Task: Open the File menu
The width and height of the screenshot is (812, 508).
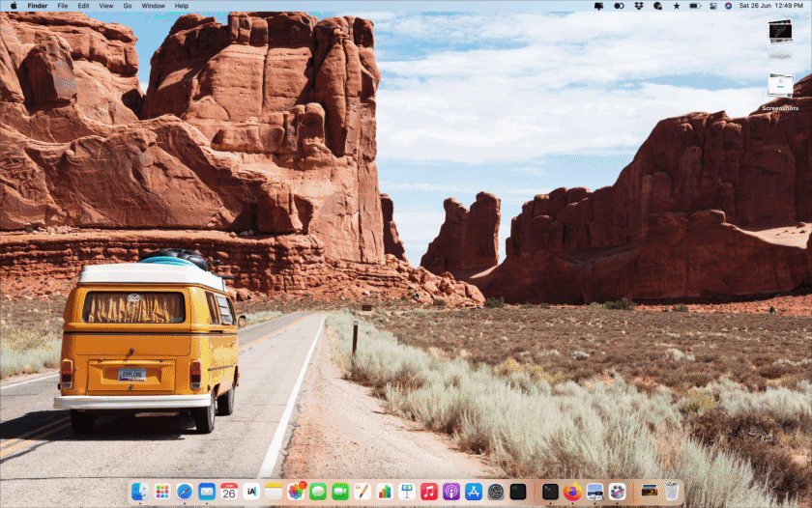Action: pos(63,6)
